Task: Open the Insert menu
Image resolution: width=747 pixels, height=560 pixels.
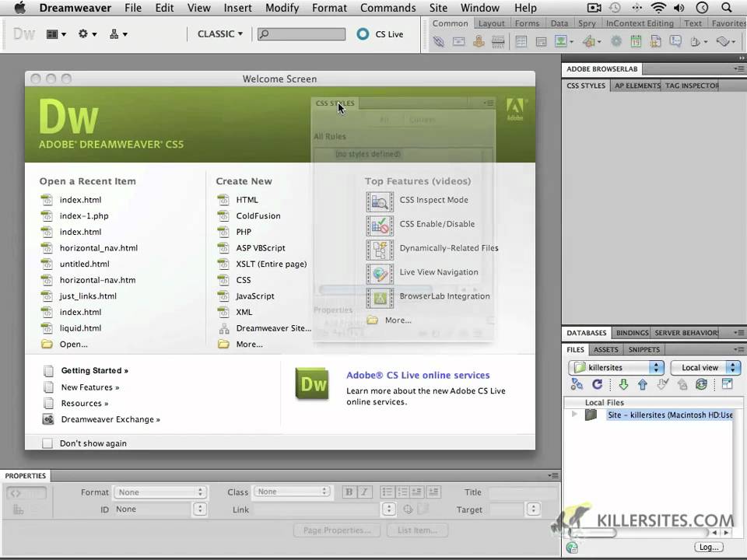Action: pos(238,8)
